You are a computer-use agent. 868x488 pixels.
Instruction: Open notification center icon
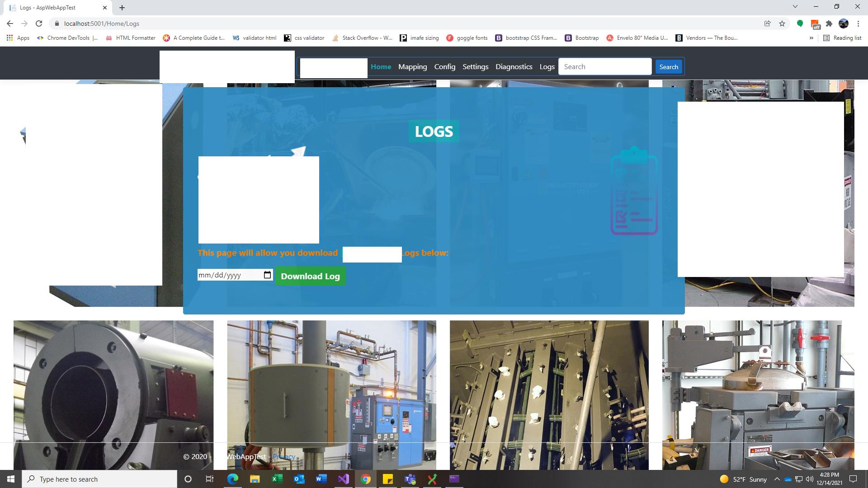click(x=853, y=479)
